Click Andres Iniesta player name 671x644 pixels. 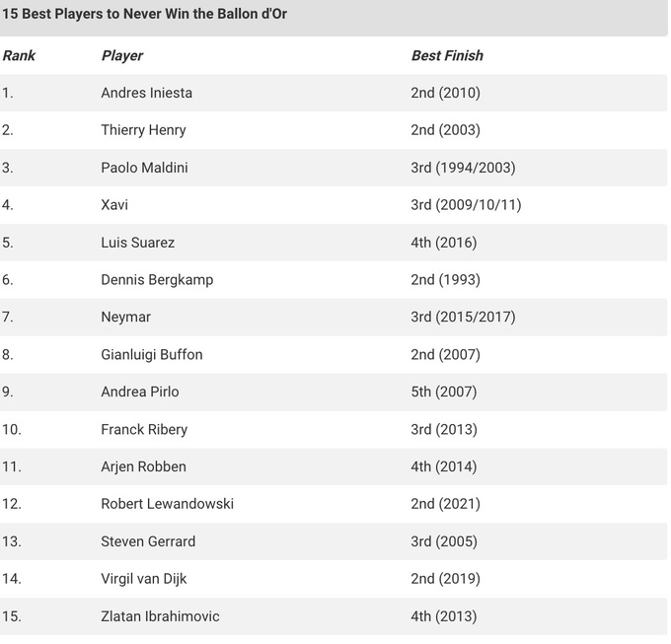pos(146,93)
